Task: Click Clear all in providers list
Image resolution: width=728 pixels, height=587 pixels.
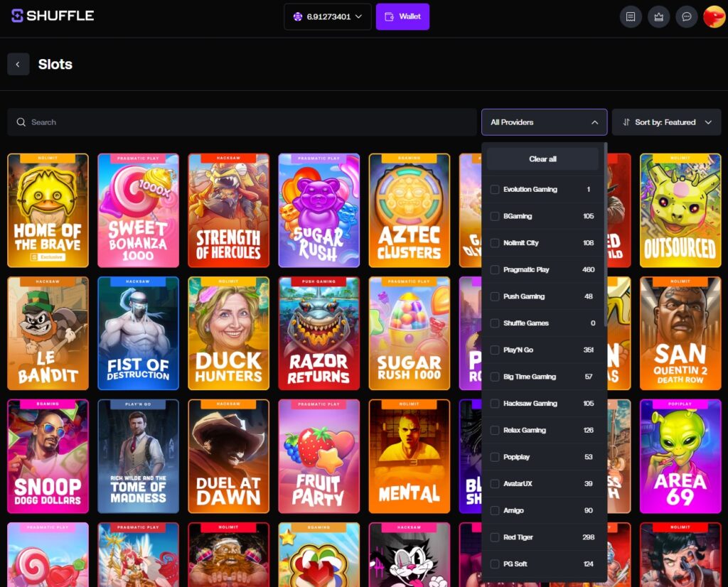Action: (x=542, y=158)
